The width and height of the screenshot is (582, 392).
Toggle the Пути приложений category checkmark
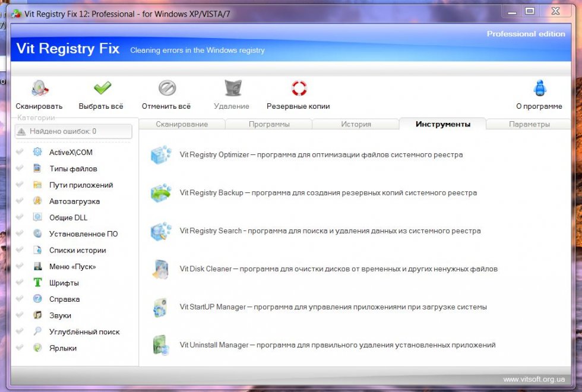pyautogui.click(x=20, y=184)
